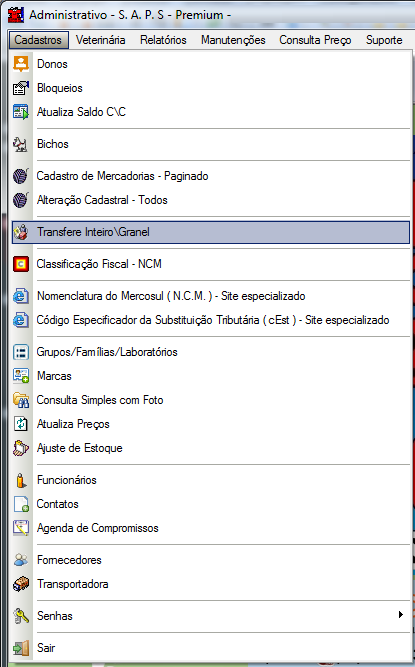Open the Manutenções menu

click(233, 40)
